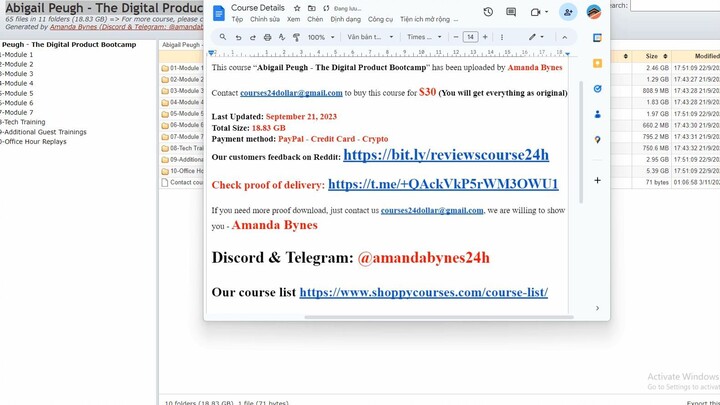Viewport: 720px width, 405px height.
Task: Open more toolbar options three dots
Action: 501,37
